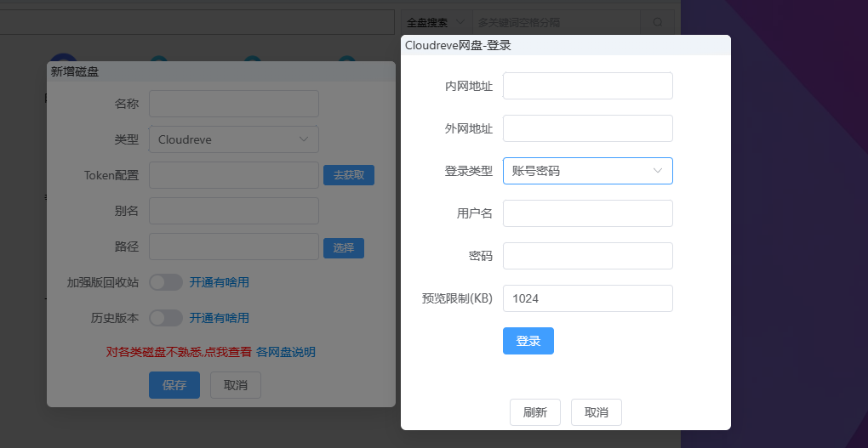Image resolution: width=868 pixels, height=448 pixels.
Task: Click the 新增磁盘 dialog title
Action: click(x=75, y=71)
